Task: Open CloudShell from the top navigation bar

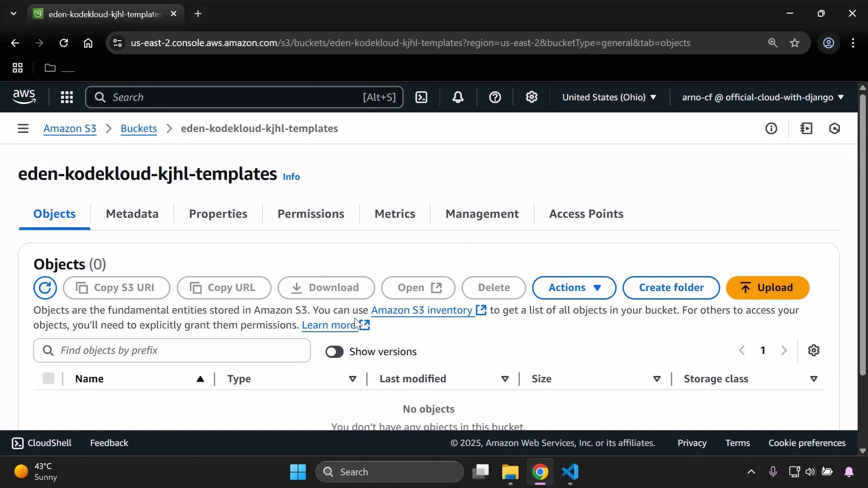Action: [421, 97]
